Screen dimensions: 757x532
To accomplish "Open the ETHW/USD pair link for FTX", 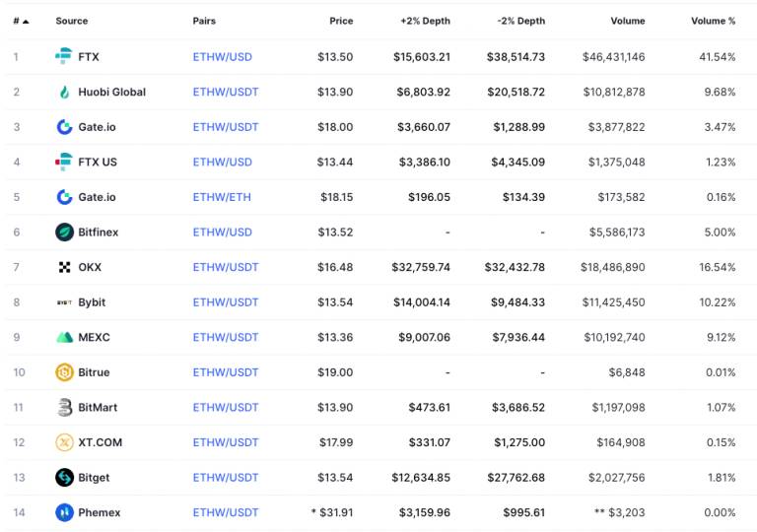I will (222, 57).
